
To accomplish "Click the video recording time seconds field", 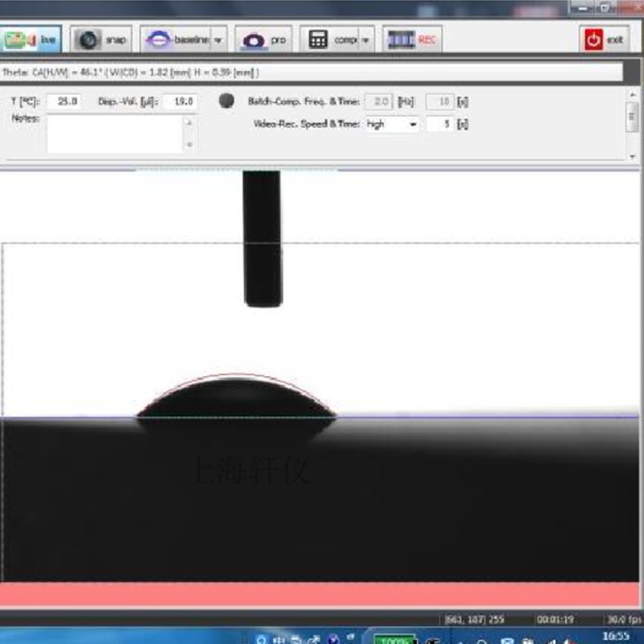I will click(x=440, y=124).
